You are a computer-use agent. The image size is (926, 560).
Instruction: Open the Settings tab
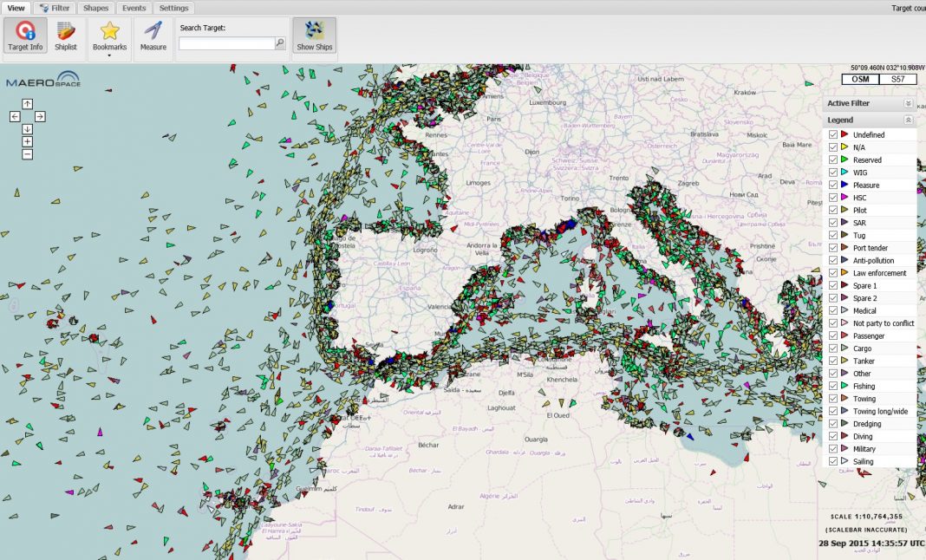pos(173,8)
